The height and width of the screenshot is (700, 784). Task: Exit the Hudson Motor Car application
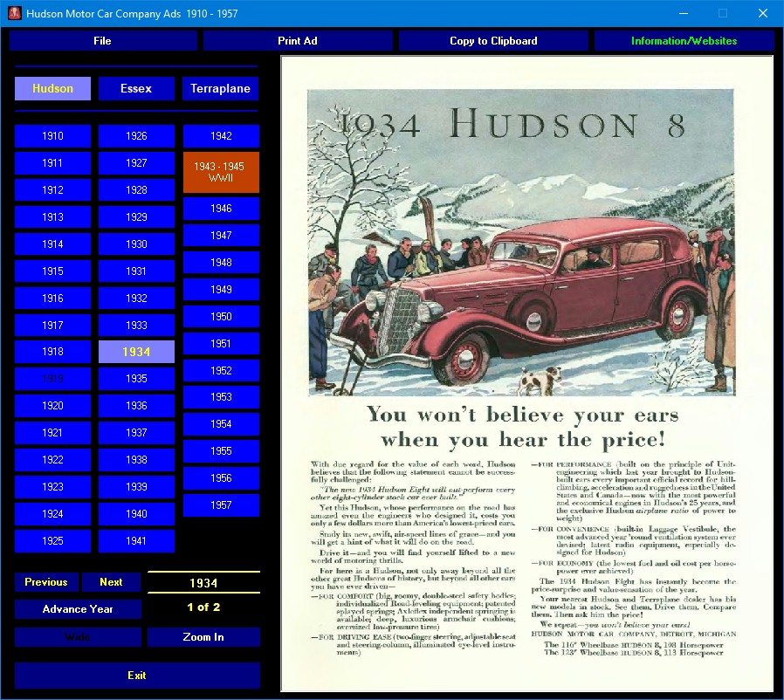(135, 676)
